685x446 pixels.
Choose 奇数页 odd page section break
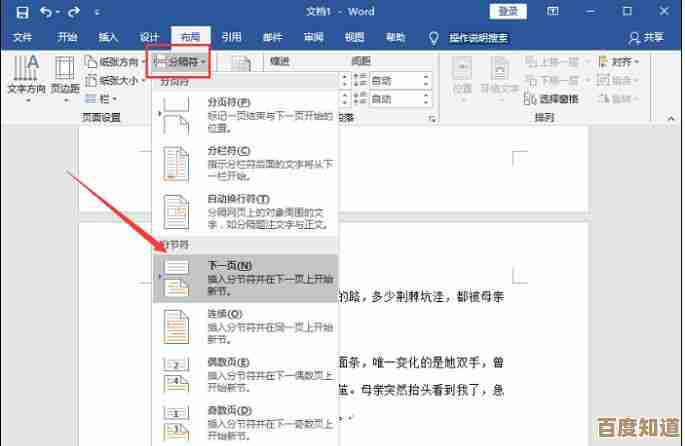pyautogui.click(x=246, y=423)
